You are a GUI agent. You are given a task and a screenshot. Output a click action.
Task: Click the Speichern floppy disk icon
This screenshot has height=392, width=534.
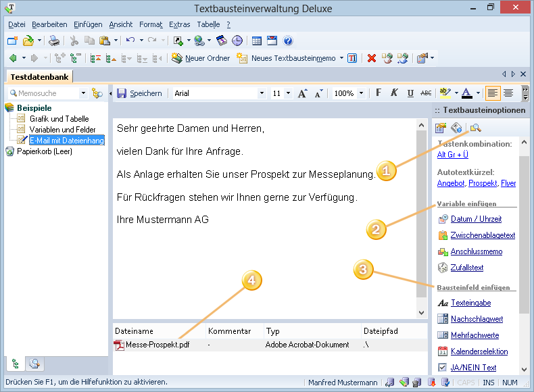click(x=122, y=93)
